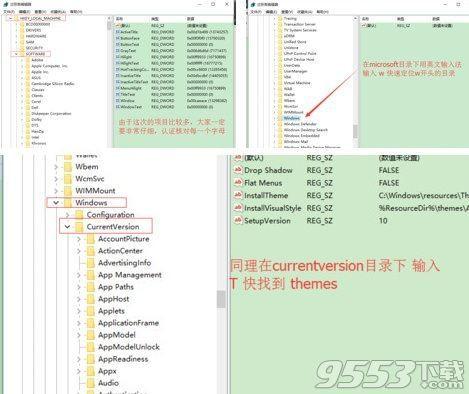Select the SetupVersion string value icon
This screenshot has width=469, height=394.
(238, 220)
